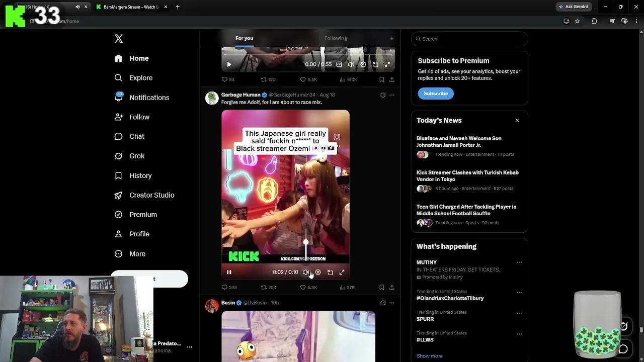The image size is (644, 362).
Task: Open settings menu of the 0:55 video
Action: click(363, 64)
